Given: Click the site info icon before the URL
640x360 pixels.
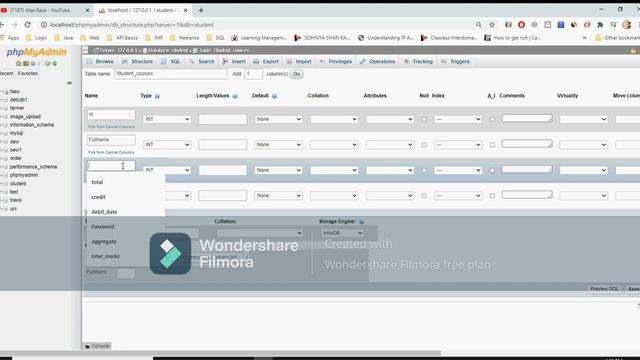Looking at the screenshot, I should point(44,25).
